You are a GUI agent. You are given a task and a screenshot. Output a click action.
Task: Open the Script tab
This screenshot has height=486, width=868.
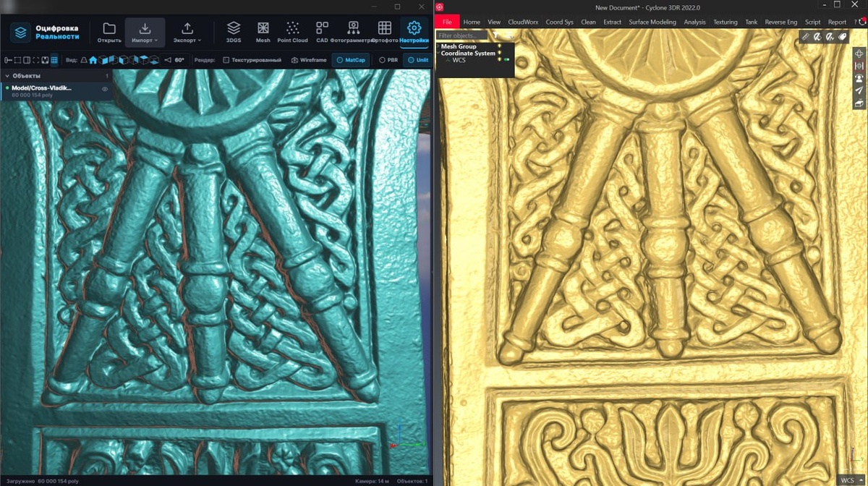[x=813, y=22]
